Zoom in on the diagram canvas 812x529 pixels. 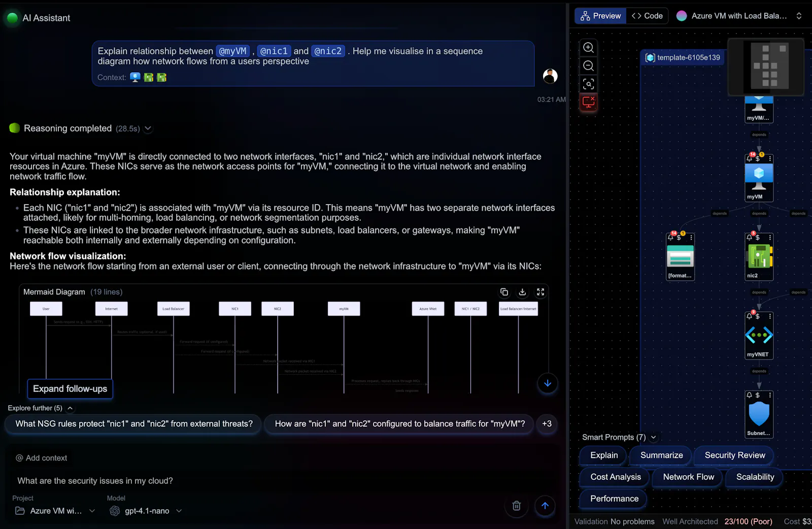(x=588, y=47)
